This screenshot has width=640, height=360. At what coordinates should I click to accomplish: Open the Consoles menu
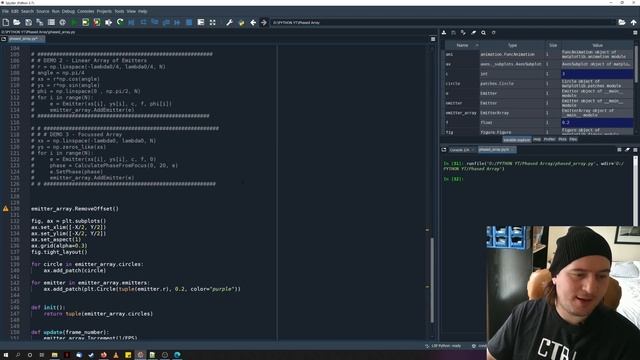coord(85,11)
